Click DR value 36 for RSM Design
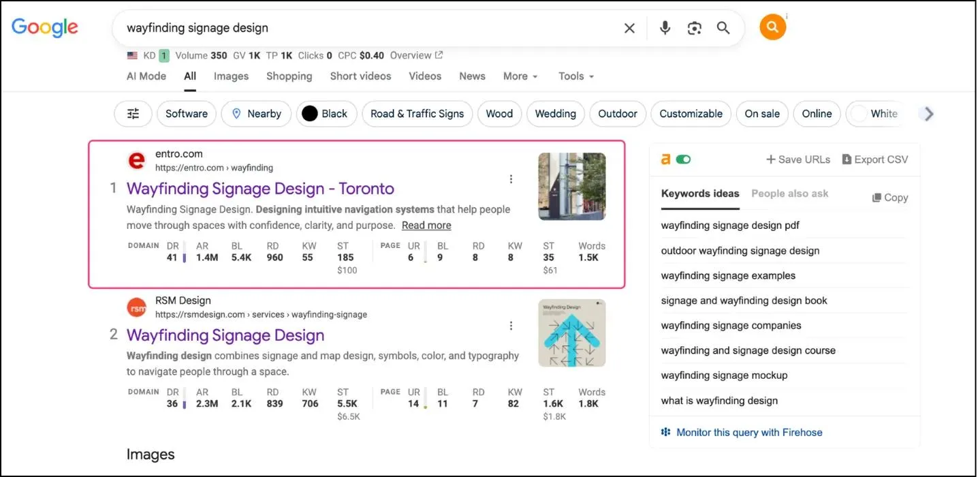 click(172, 404)
